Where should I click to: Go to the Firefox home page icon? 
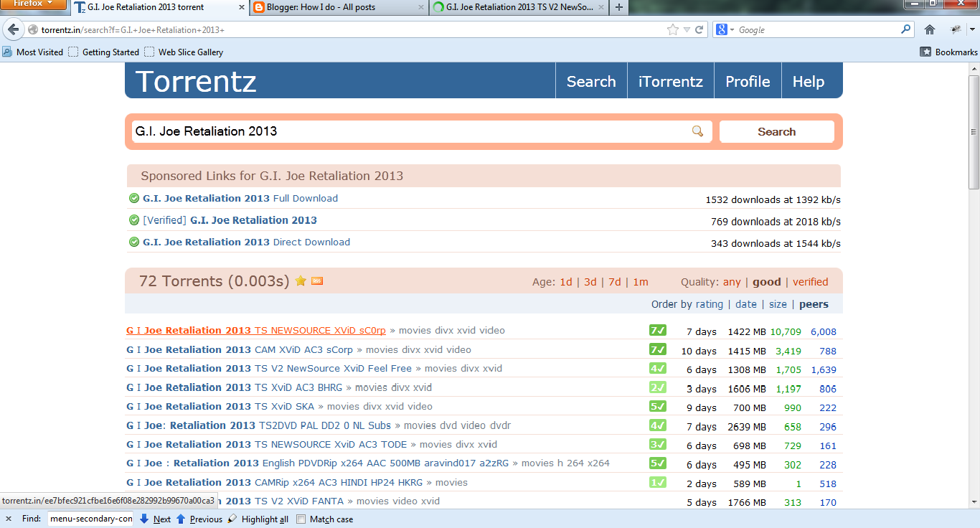pos(930,30)
